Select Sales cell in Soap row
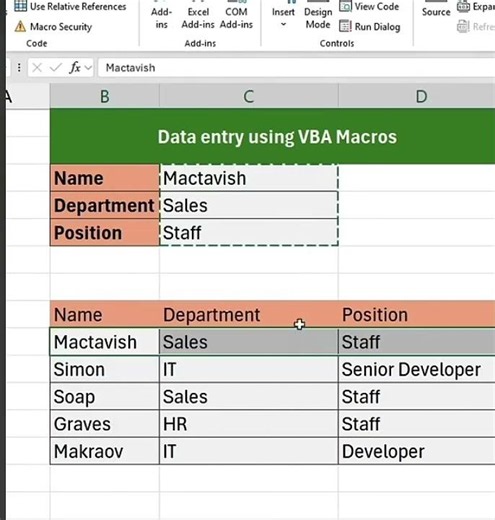The width and height of the screenshot is (495, 520). click(249, 397)
